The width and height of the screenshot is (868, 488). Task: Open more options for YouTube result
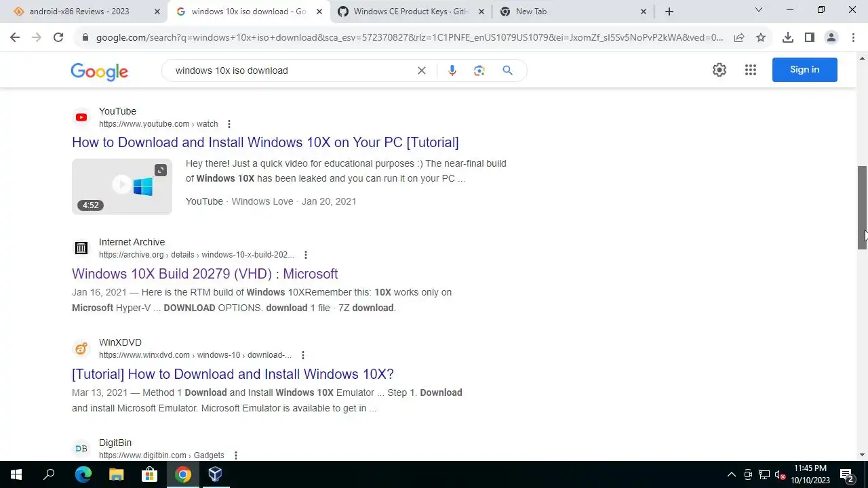(x=229, y=124)
